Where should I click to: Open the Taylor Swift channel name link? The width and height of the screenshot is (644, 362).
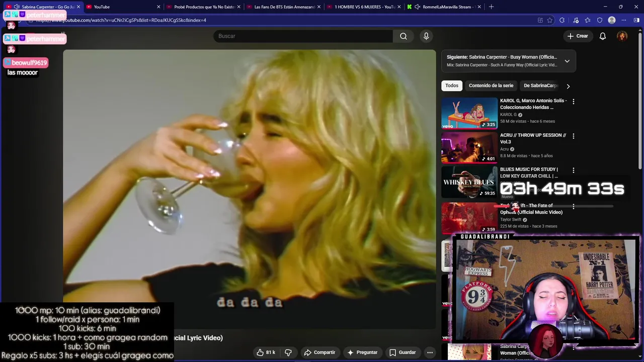pyautogui.click(x=511, y=220)
